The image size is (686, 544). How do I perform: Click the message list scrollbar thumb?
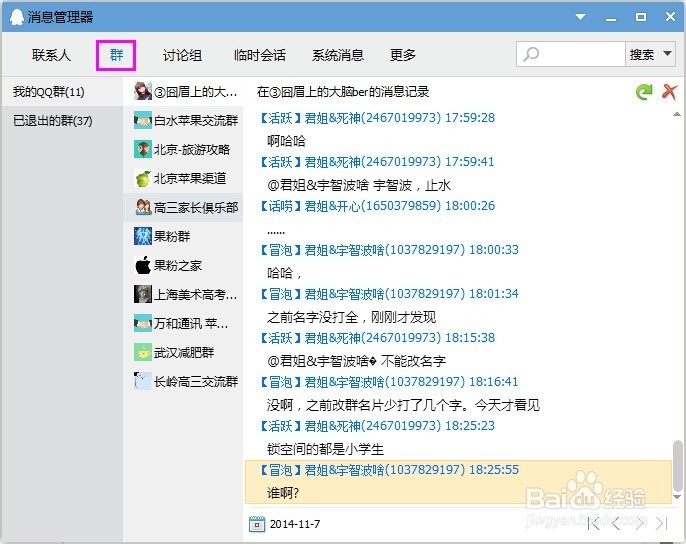click(678, 466)
